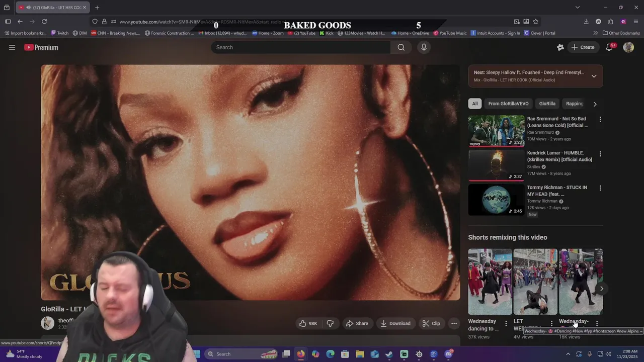Image resolution: width=644 pixels, height=362 pixels.
Task: Open the Wednesday dancing to short
Action: (x=490, y=282)
